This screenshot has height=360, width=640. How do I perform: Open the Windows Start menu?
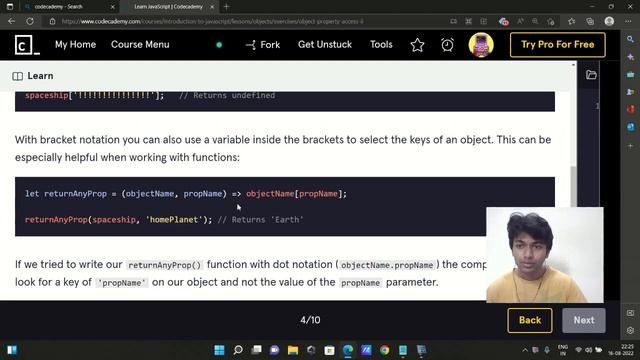click(219, 350)
